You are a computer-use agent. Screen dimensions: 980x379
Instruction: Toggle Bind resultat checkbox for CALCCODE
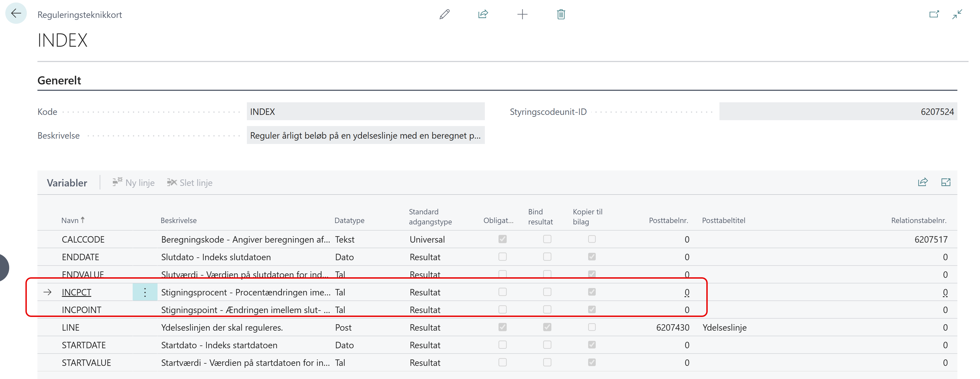click(x=547, y=239)
